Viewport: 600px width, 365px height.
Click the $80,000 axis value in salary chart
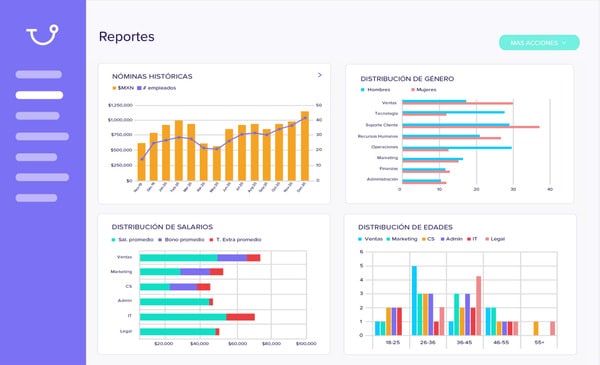[271, 344]
